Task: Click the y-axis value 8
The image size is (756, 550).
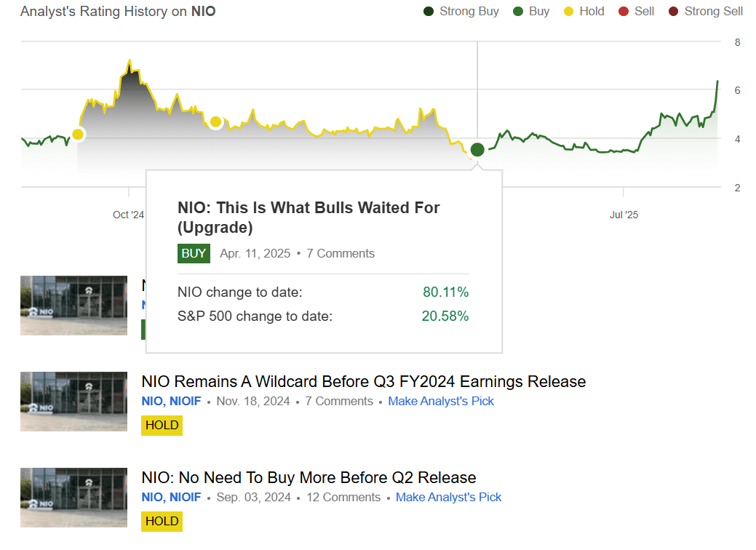Action: pyautogui.click(x=737, y=42)
